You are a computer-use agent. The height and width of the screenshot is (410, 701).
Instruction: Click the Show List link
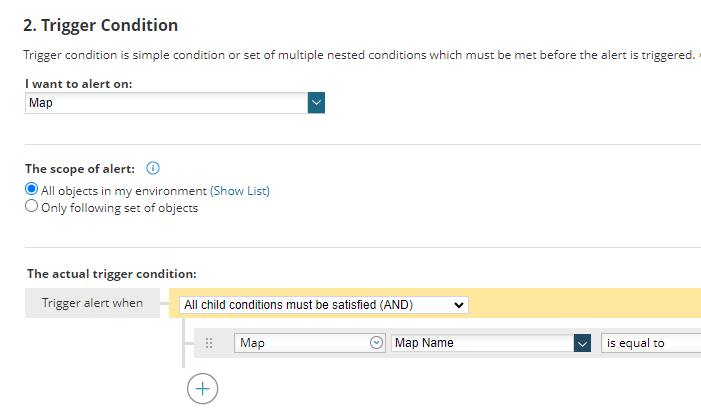coord(240,191)
